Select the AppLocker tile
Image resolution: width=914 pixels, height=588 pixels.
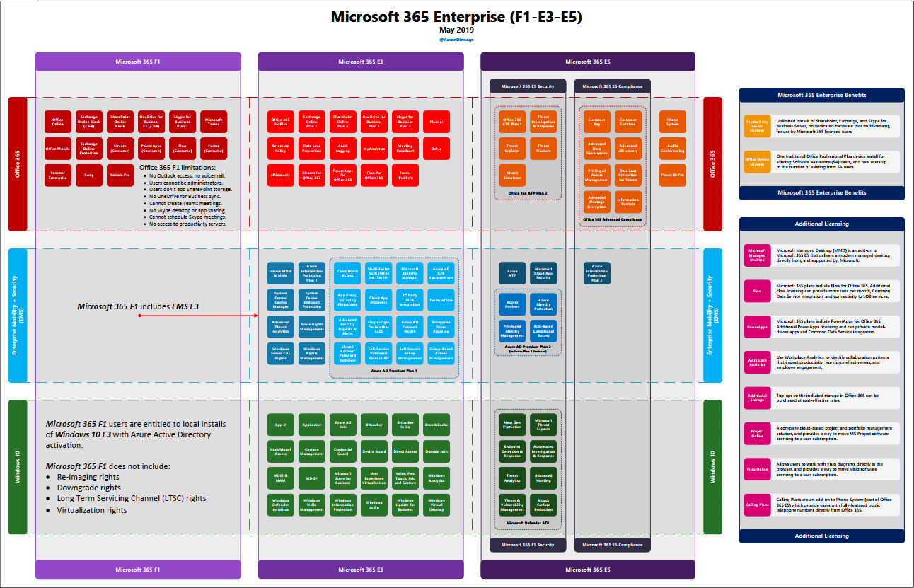pyautogui.click(x=312, y=425)
